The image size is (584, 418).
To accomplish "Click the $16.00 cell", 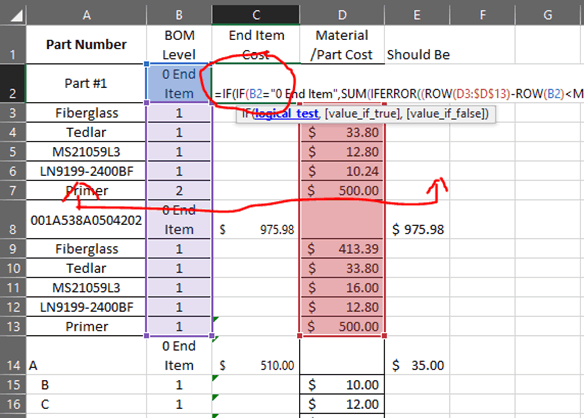I will point(342,287).
